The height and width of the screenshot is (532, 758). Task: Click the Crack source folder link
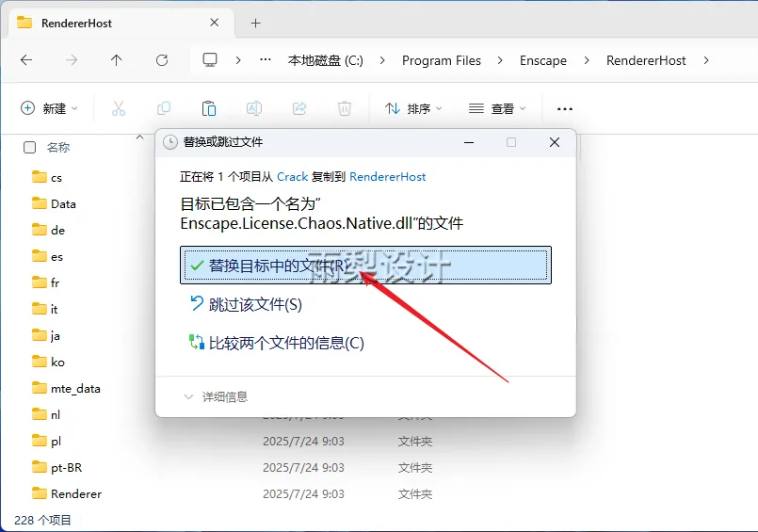coord(293,177)
